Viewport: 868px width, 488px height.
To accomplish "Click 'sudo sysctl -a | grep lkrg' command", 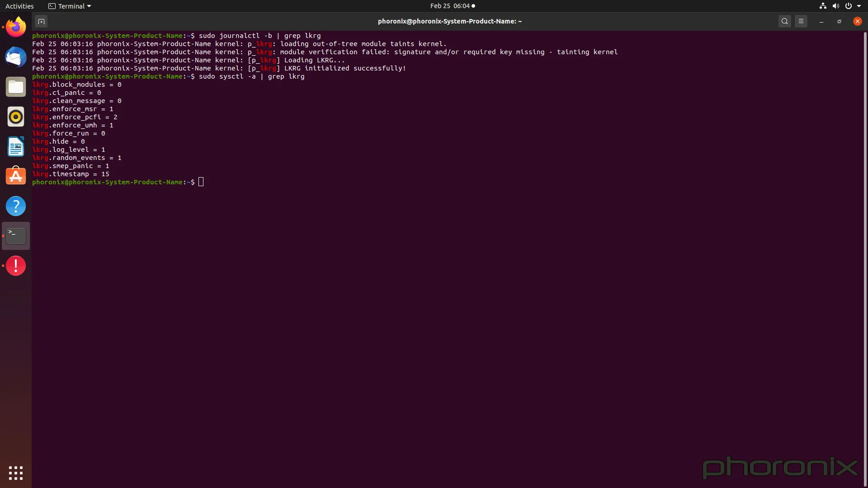I will click(252, 76).
